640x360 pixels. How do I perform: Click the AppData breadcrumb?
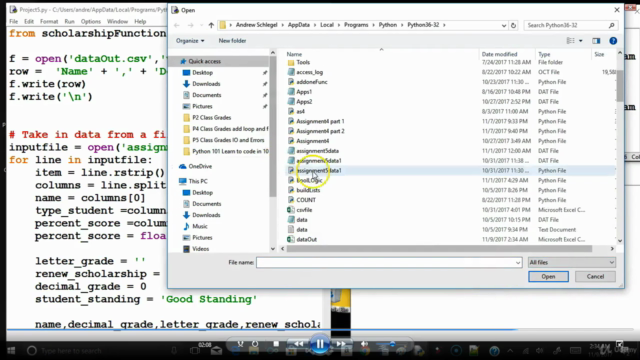(x=298, y=25)
